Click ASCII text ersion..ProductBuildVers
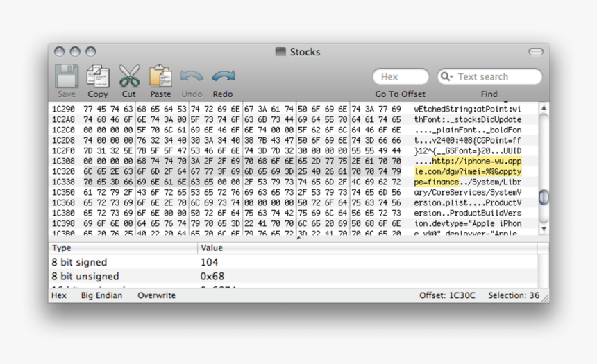This screenshot has width=597, height=364. pos(468,213)
